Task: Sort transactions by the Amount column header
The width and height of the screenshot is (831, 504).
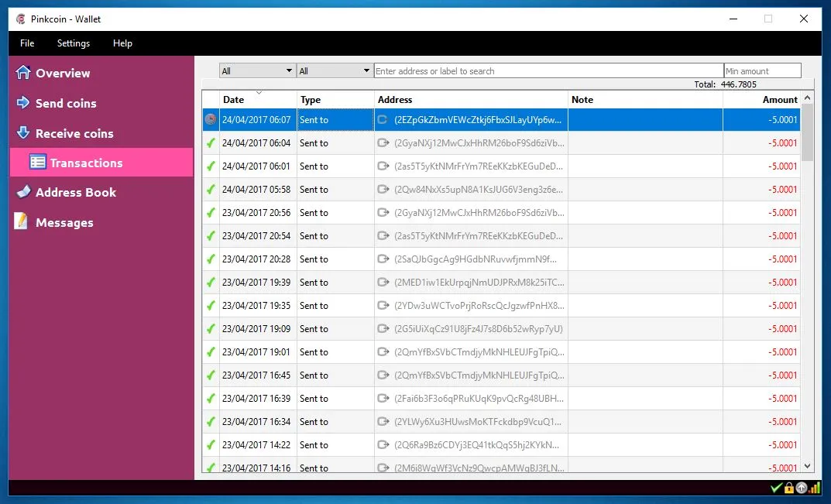Action: (761, 100)
